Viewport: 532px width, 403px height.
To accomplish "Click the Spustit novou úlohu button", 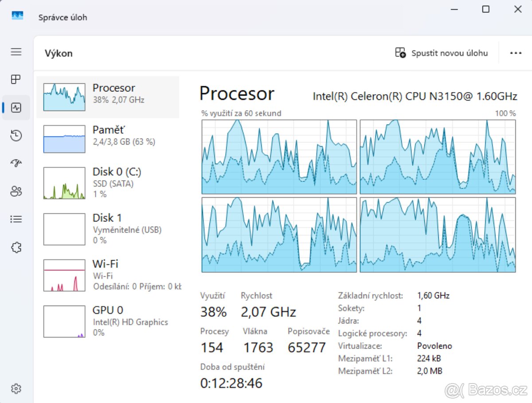I will (x=441, y=53).
